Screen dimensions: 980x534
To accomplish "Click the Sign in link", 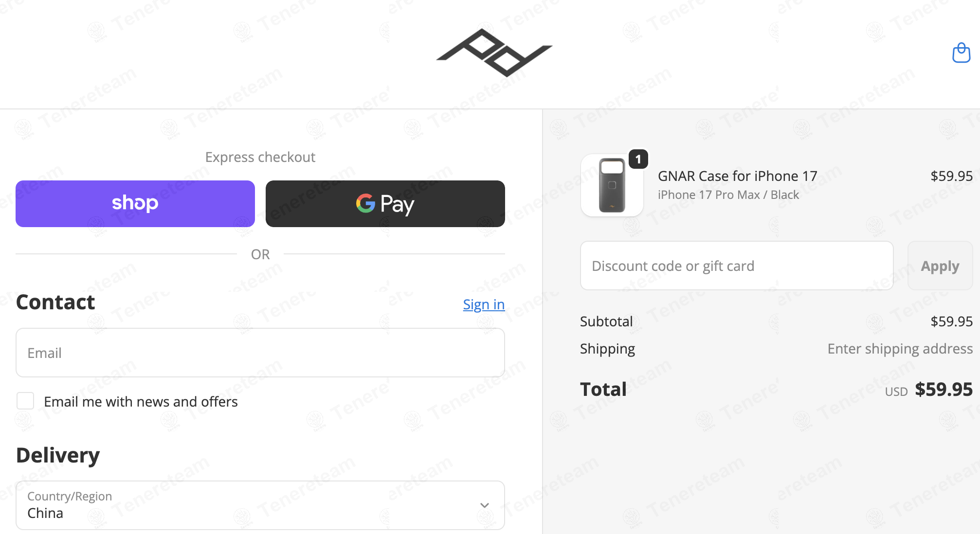I will 484,304.
